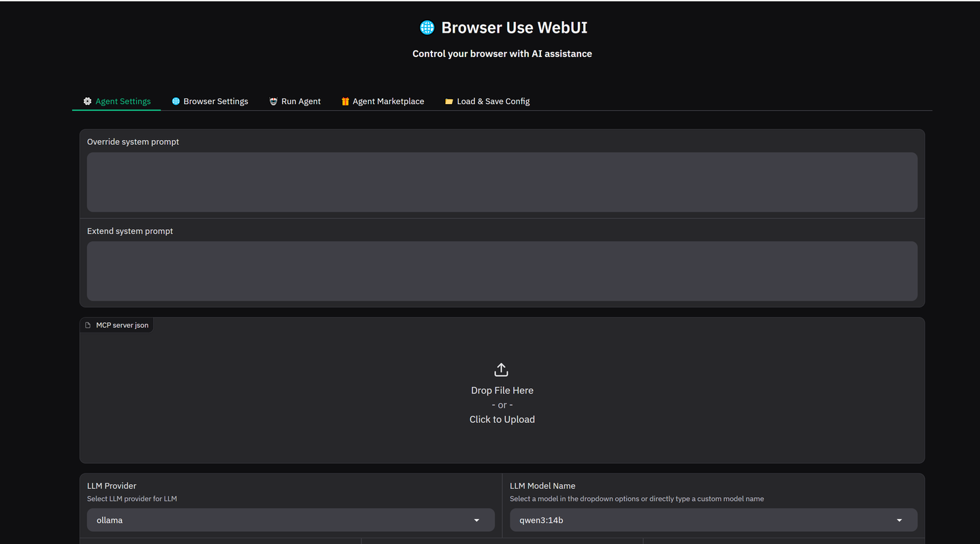The height and width of the screenshot is (544, 980).
Task: Click the gear icon on Agent Settings tab
Action: pyautogui.click(x=87, y=101)
